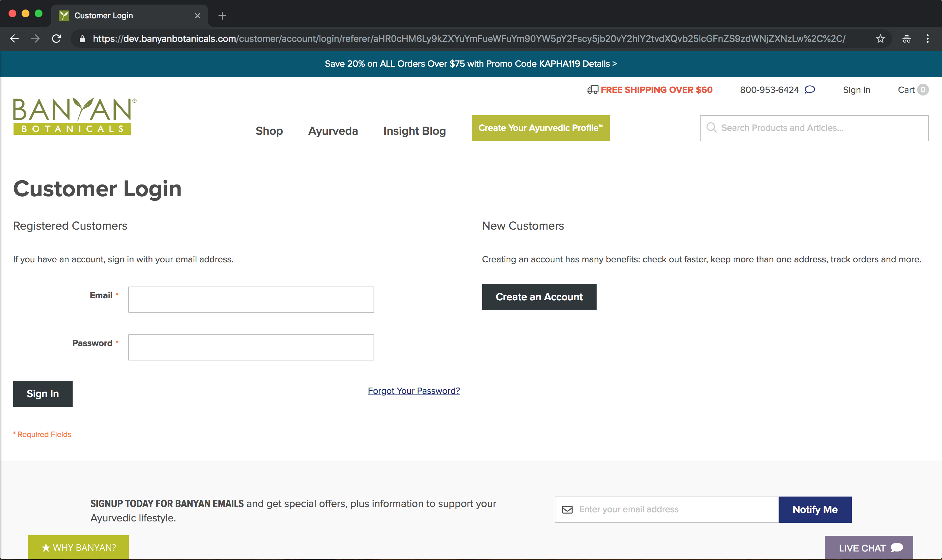Click the envelope icon in newsletter field
Screen dimensions: 942x560
point(567,509)
